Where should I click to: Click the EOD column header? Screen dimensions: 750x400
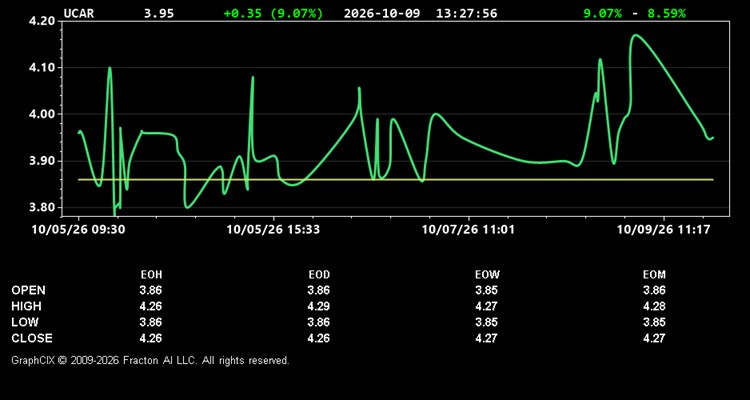pyautogui.click(x=319, y=275)
